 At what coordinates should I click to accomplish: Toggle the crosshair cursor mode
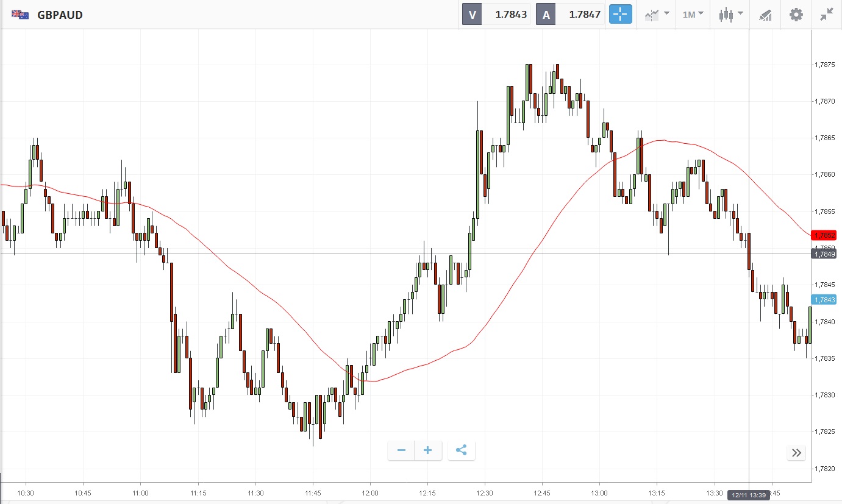(x=621, y=15)
